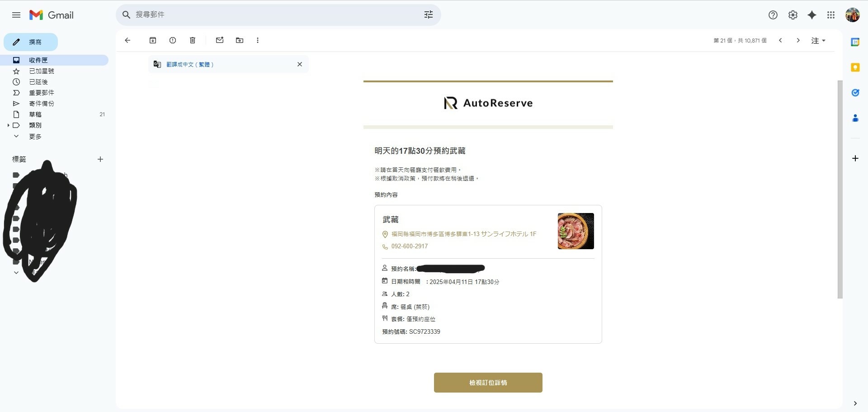The image size is (868, 412).
Task: Click the 檢視訂位詳情 button
Action: click(488, 382)
